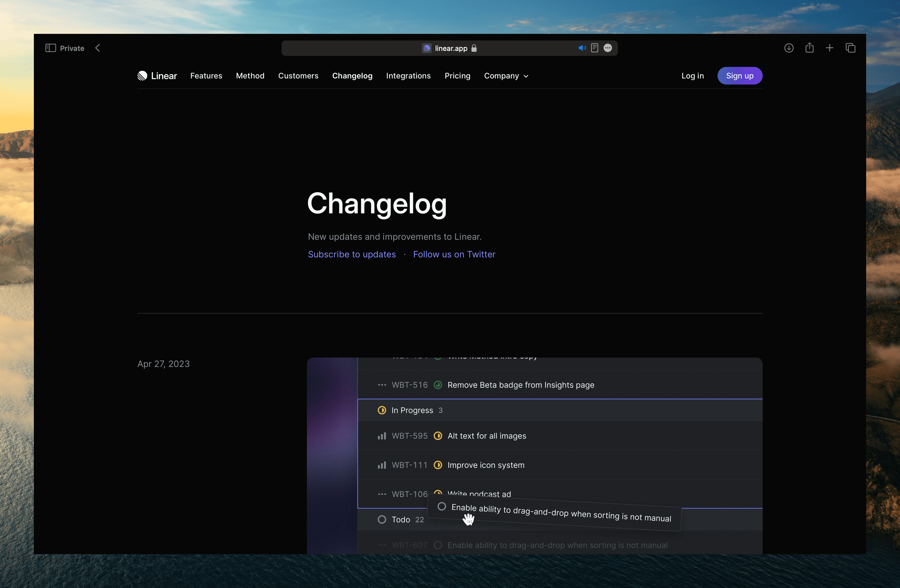900x588 pixels.
Task: Toggle the In Progress section collapsed state
Action: pyautogui.click(x=411, y=410)
